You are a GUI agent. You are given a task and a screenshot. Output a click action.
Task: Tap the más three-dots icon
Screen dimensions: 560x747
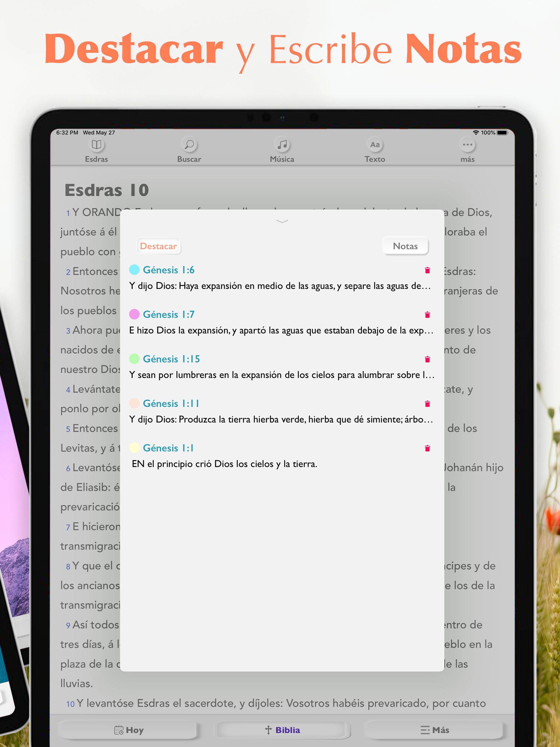[x=468, y=145]
